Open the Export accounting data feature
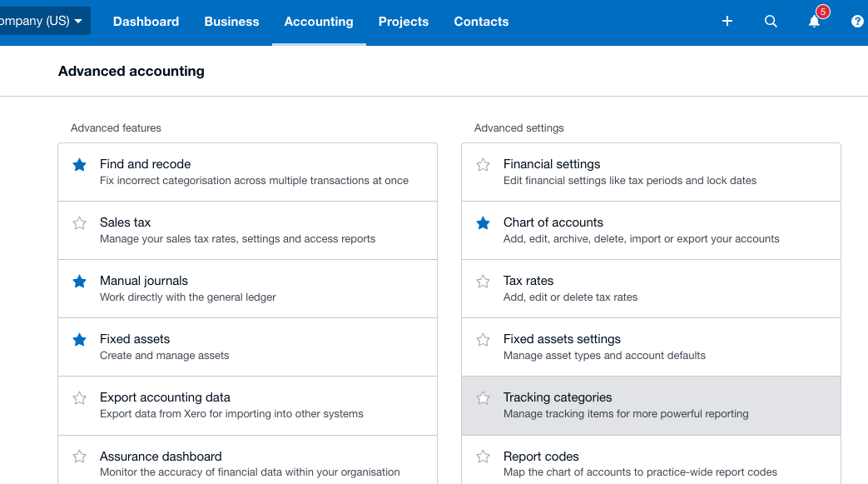The height and width of the screenshot is (484, 868). 165,397
